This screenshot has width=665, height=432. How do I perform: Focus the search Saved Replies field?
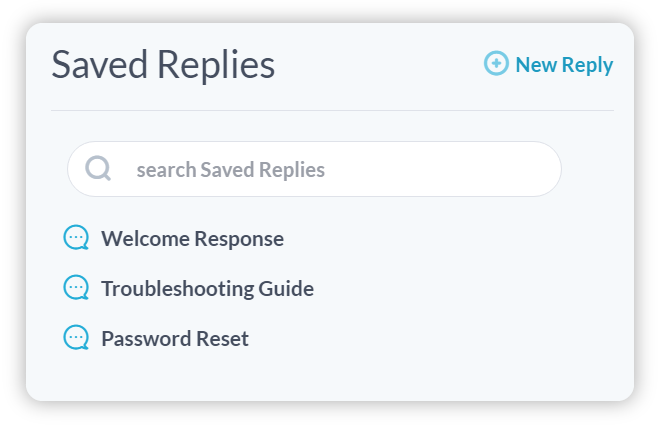pos(314,169)
